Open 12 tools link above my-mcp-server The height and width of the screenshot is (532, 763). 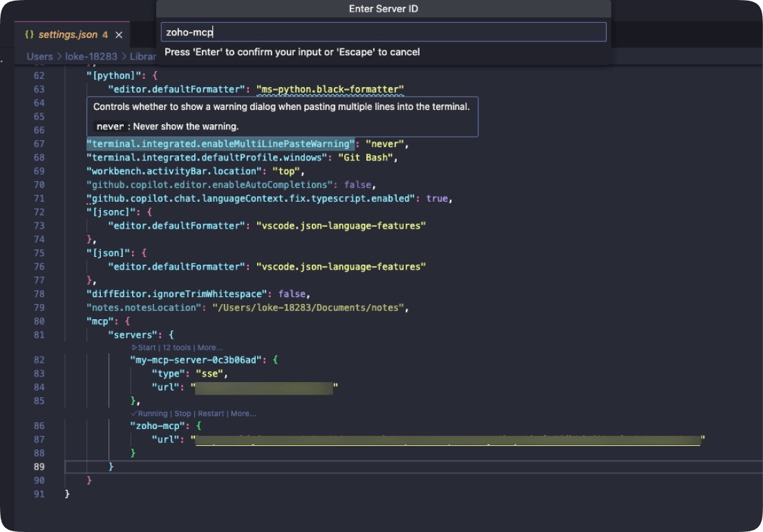pyautogui.click(x=177, y=348)
